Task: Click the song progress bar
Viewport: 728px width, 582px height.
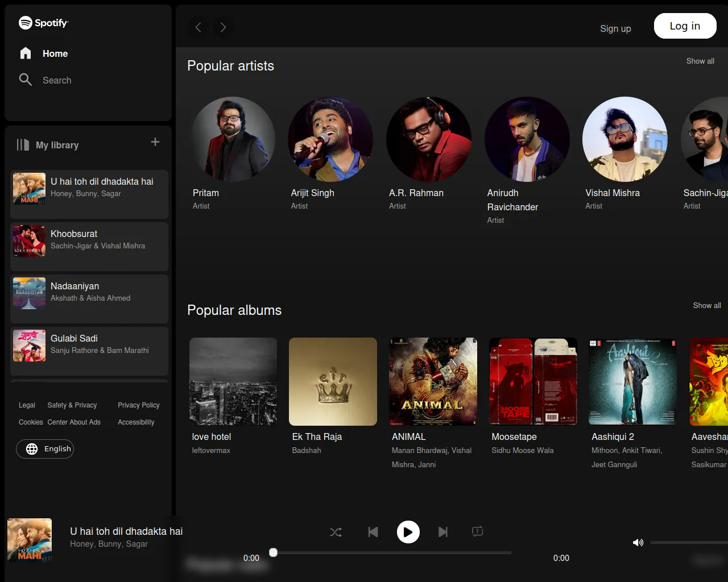Action: tap(392, 552)
